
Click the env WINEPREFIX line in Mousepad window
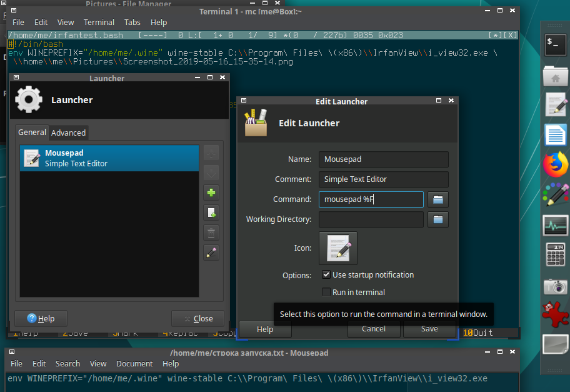(x=247, y=378)
